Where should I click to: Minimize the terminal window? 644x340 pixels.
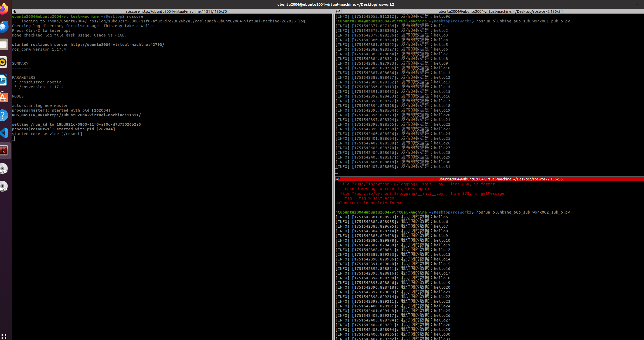pos(637,4)
